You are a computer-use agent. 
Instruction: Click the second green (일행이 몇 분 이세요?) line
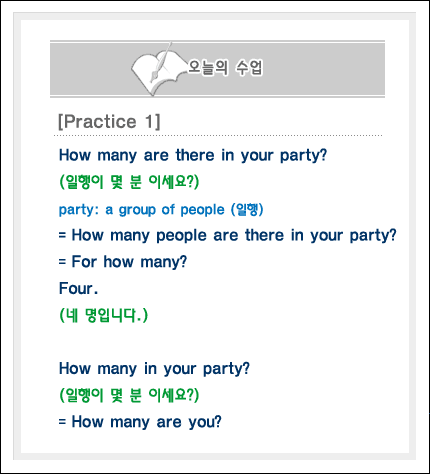click(x=129, y=395)
